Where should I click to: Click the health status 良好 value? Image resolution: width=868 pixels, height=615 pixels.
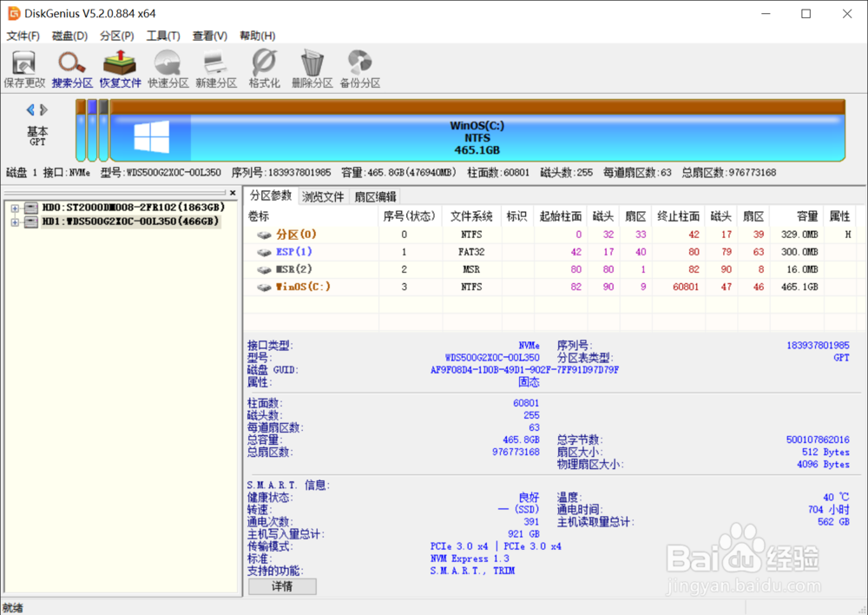pos(529,498)
